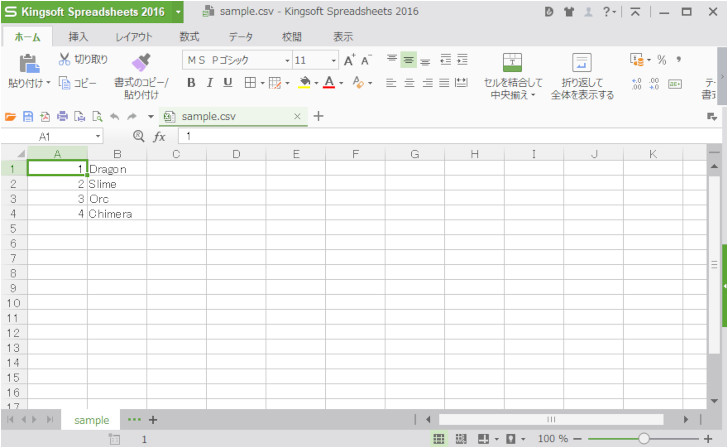728x448 pixels.
Task: Switch to the ホーム tab
Action: (27, 37)
